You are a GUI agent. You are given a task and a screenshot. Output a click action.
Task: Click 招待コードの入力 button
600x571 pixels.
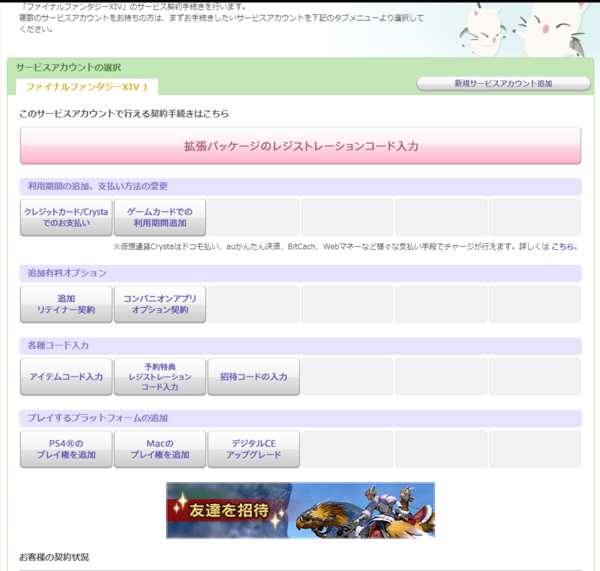(x=254, y=377)
